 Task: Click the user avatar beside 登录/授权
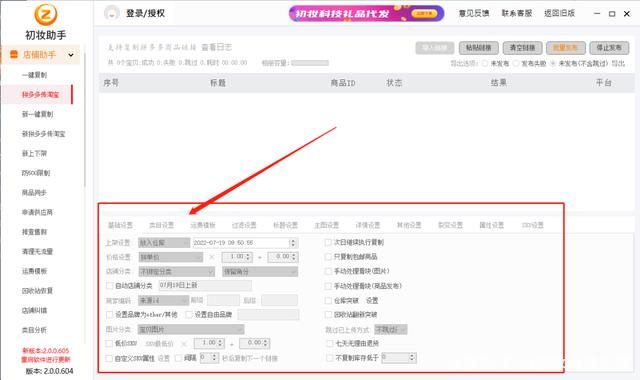112,13
